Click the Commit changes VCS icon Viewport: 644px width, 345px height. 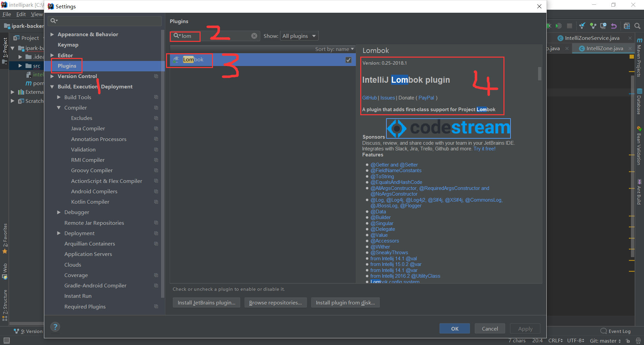(x=593, y=26)
